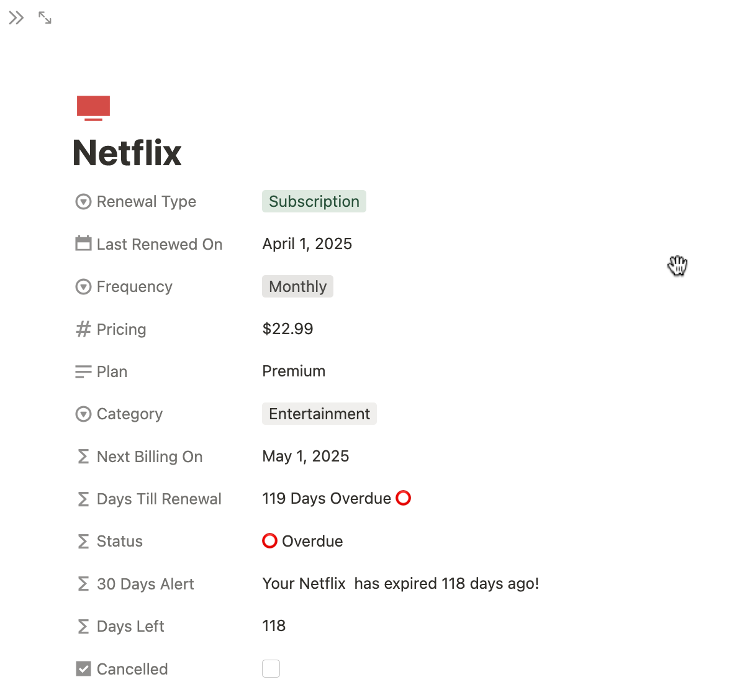The width and height of the screenshot is (755, 700).
Task: Open the Renewal Type property menu
Action: click(146, 201)
